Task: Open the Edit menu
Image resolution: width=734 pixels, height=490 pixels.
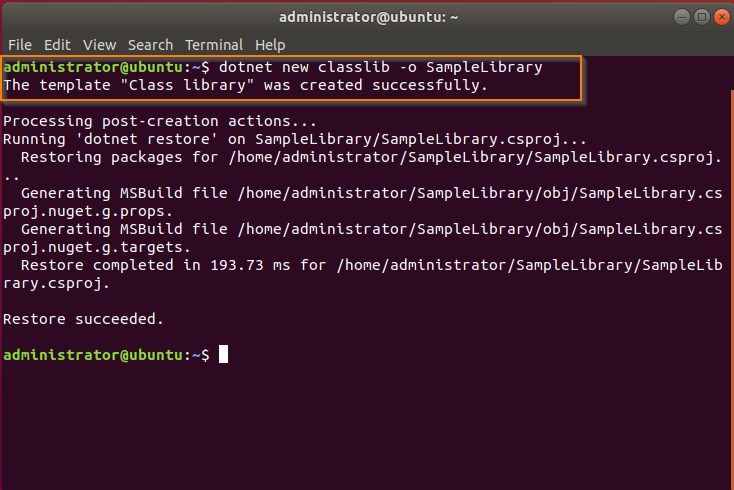Action: click(57, 45)
